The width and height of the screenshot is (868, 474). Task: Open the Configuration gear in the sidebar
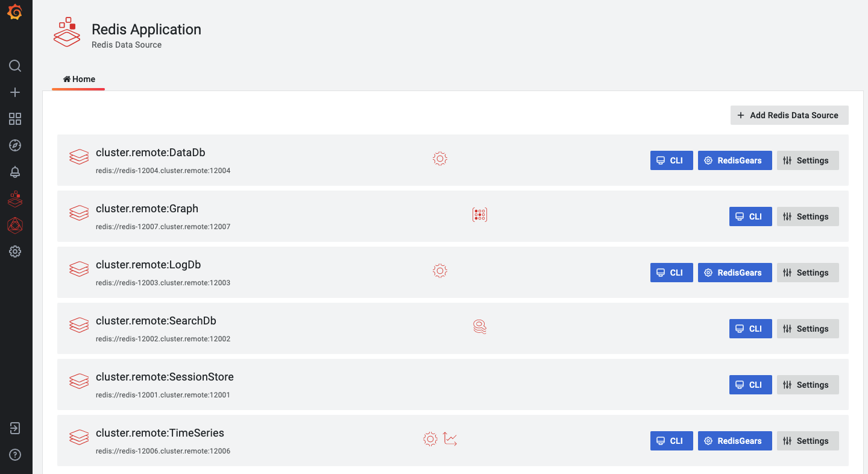pyautogui.click(x=15, y=251)
